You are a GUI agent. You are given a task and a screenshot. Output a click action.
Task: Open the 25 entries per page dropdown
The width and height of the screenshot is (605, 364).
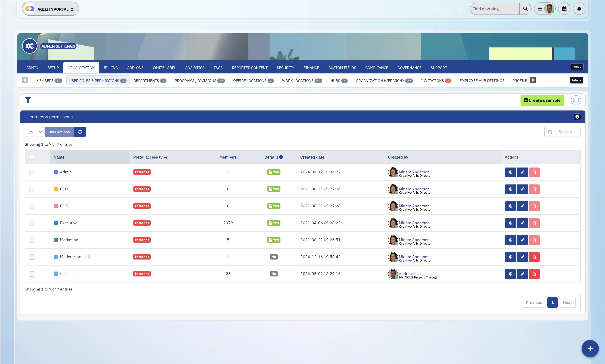[x=34, y=132]
